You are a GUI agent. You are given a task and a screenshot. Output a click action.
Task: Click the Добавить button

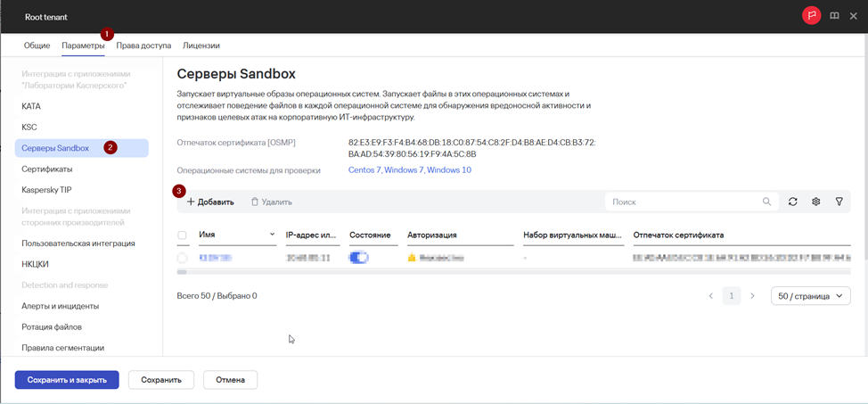(x=209, y=202)
